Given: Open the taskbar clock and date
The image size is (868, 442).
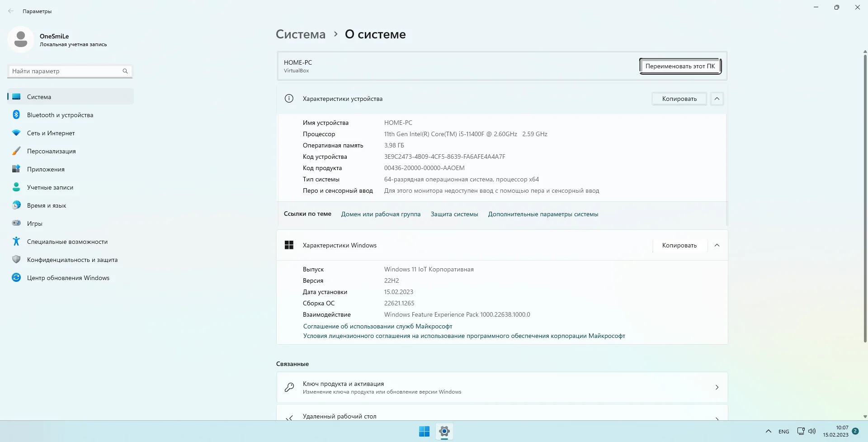Looking at the screenshot, I should [x=835, y=431].
